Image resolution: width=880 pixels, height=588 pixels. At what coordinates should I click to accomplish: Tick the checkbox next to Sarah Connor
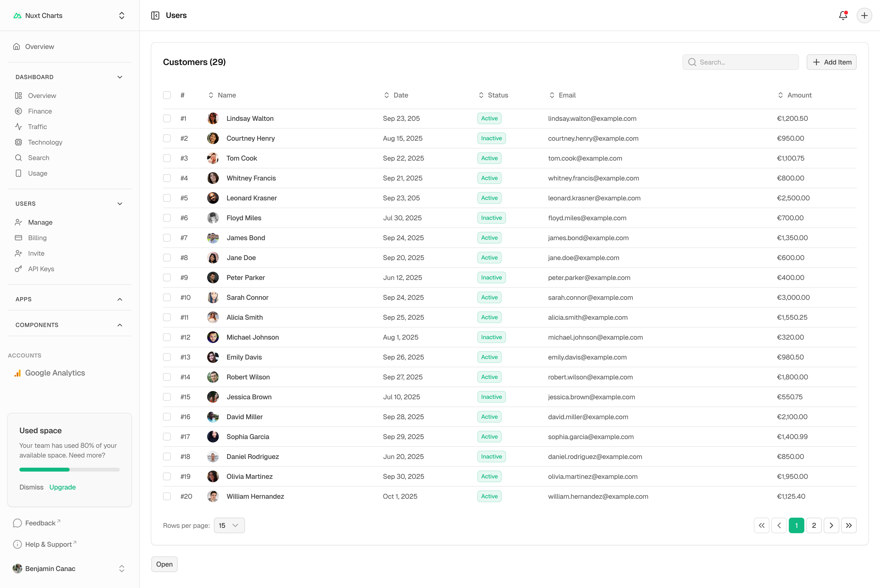[x=167, y=297]
